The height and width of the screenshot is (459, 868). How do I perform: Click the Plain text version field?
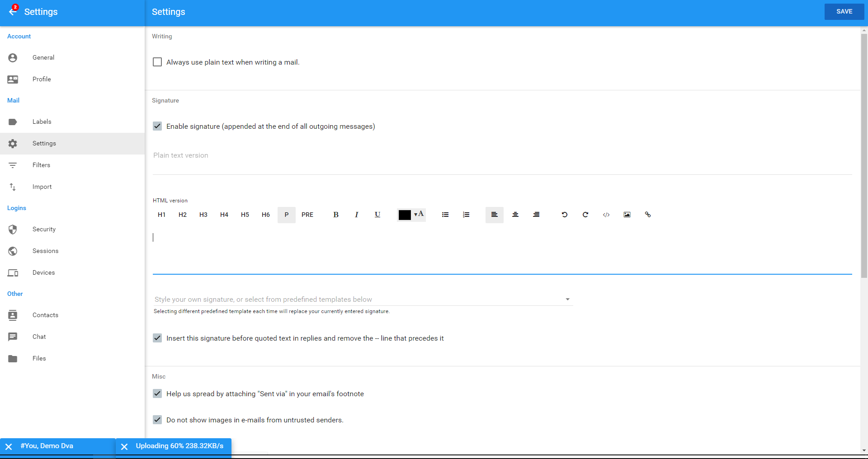click(502, 155)
